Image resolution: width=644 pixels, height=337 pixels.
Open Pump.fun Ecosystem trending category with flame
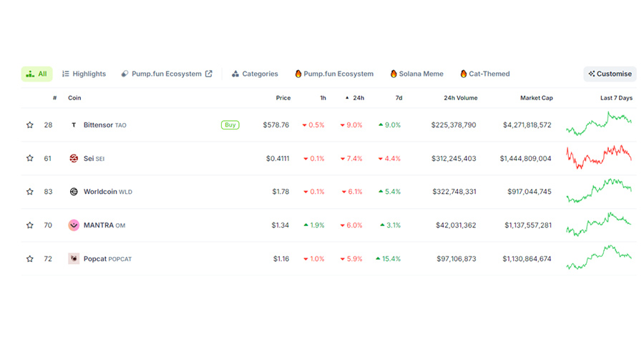[x=334, y=74]
